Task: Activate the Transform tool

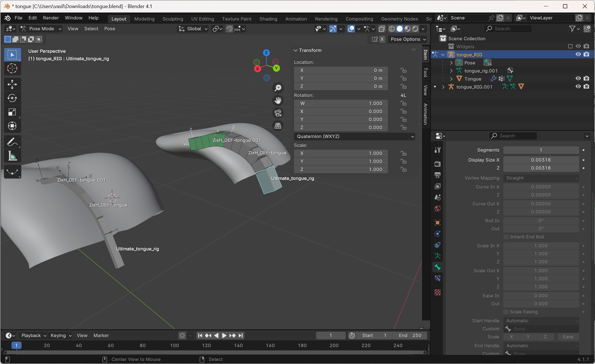Action: [x=12, y=126]
